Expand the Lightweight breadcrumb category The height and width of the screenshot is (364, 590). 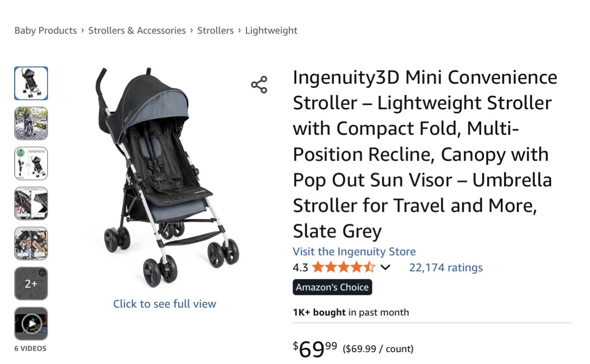(271, 30)
